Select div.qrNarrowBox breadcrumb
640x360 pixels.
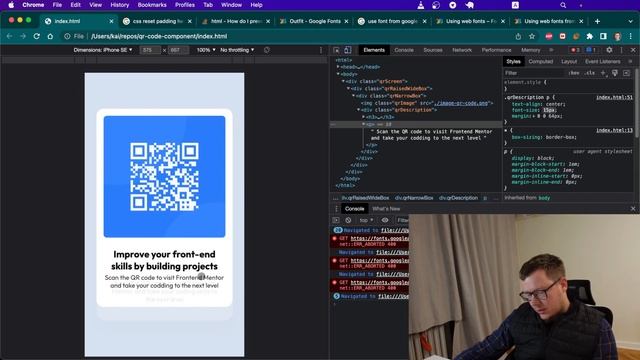(x=414, y=198)
